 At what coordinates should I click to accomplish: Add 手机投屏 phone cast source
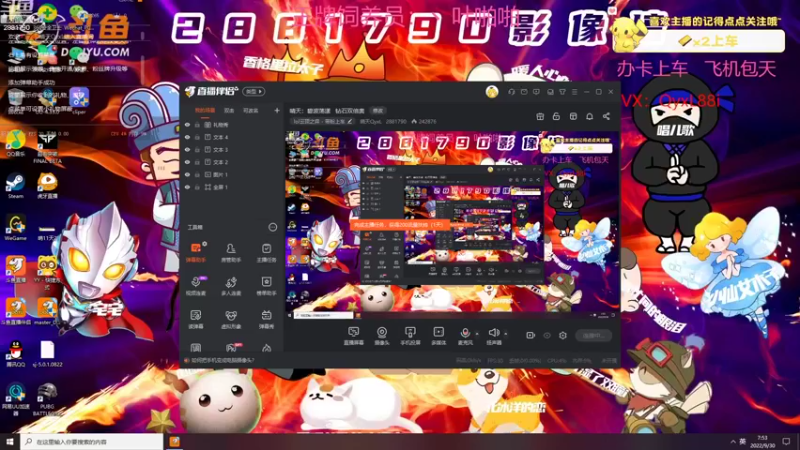pyautogui.click(x=410, y=336)
